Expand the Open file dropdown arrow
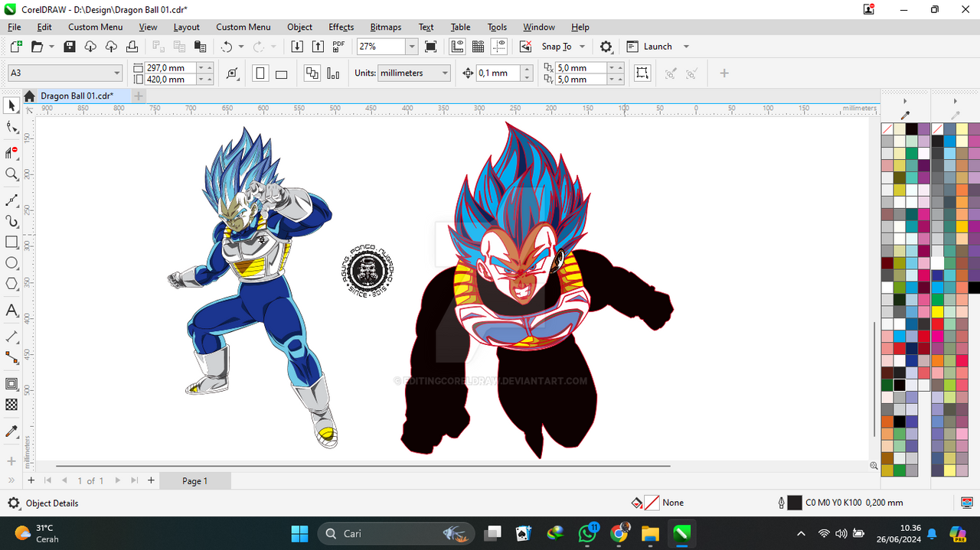 tap(51, 47)
